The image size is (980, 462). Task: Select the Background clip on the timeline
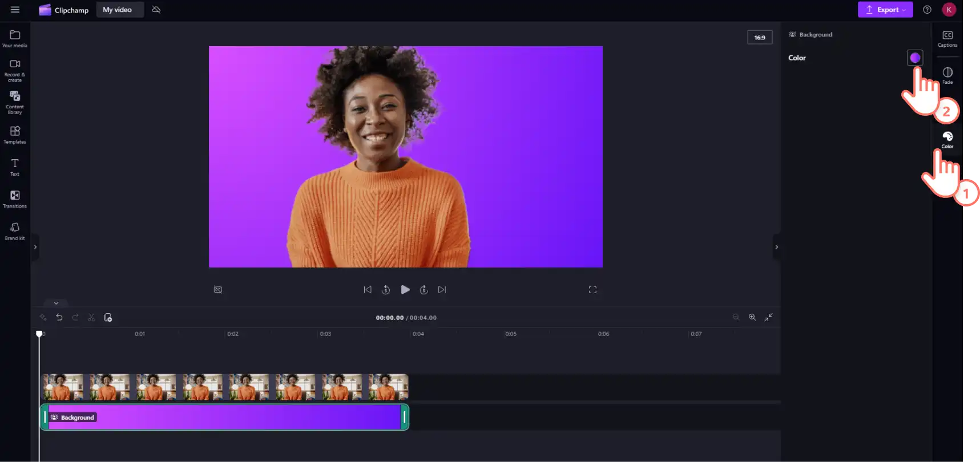224,417
